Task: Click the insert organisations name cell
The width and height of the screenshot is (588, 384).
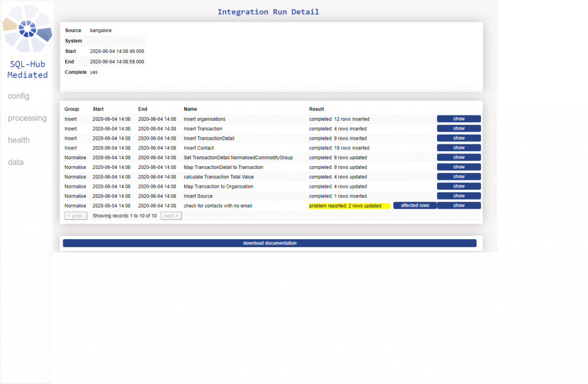Action: [204, 119]
